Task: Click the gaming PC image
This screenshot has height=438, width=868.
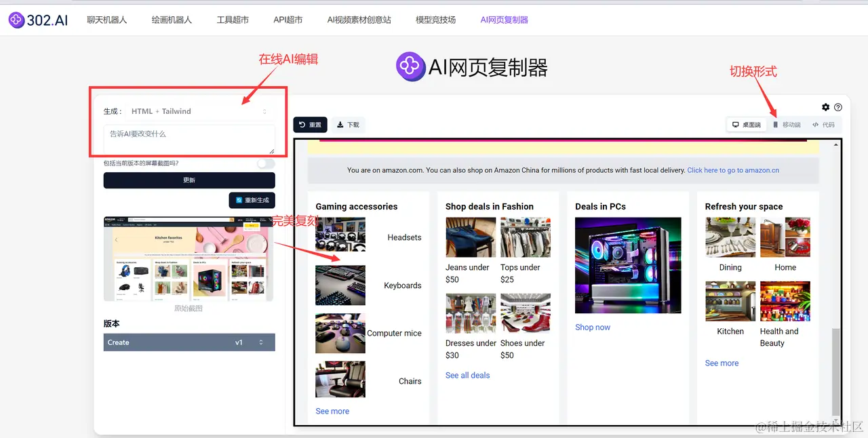Action: [x=628, y=265]
